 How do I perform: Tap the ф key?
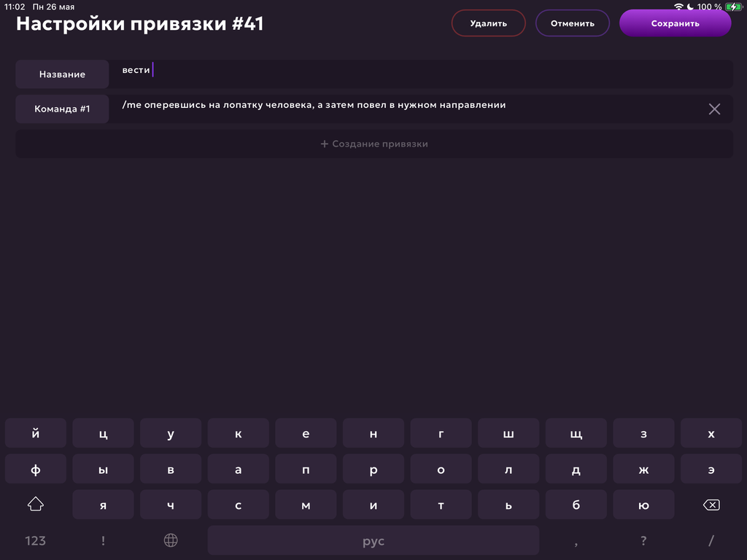36,469
